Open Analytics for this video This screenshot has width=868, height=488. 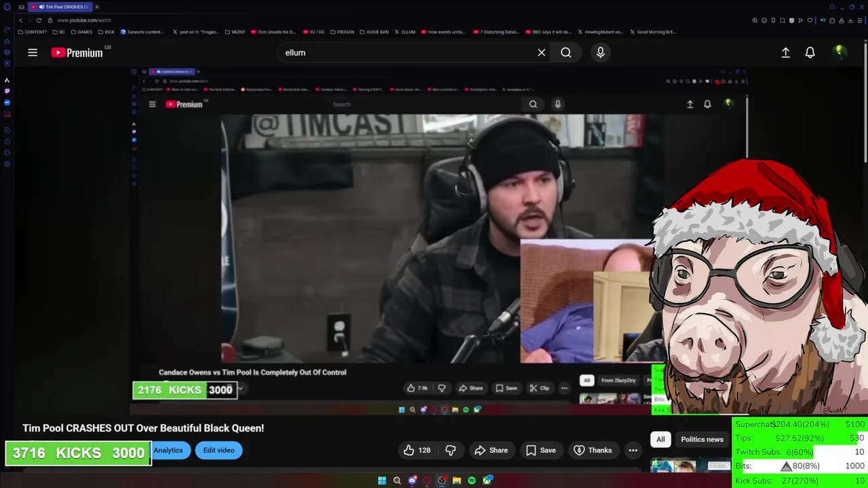click(167, 450)
